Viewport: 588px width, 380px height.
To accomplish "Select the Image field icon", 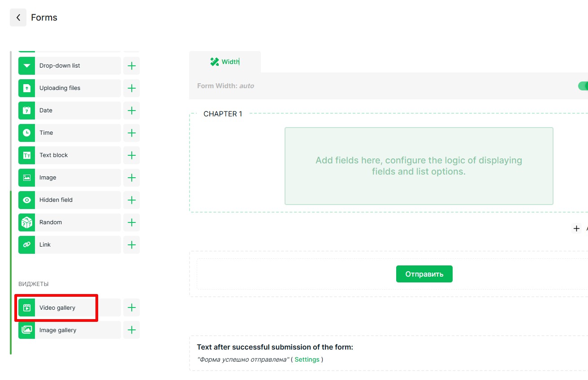I will pyautogui.click(x=26, y=178).
